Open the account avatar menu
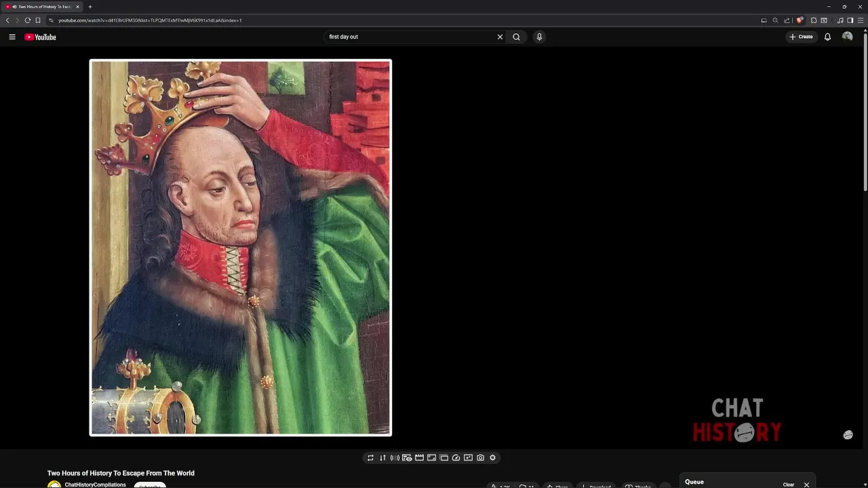The image size is (868, 488). pyautogui.click(x=847, y=37)
